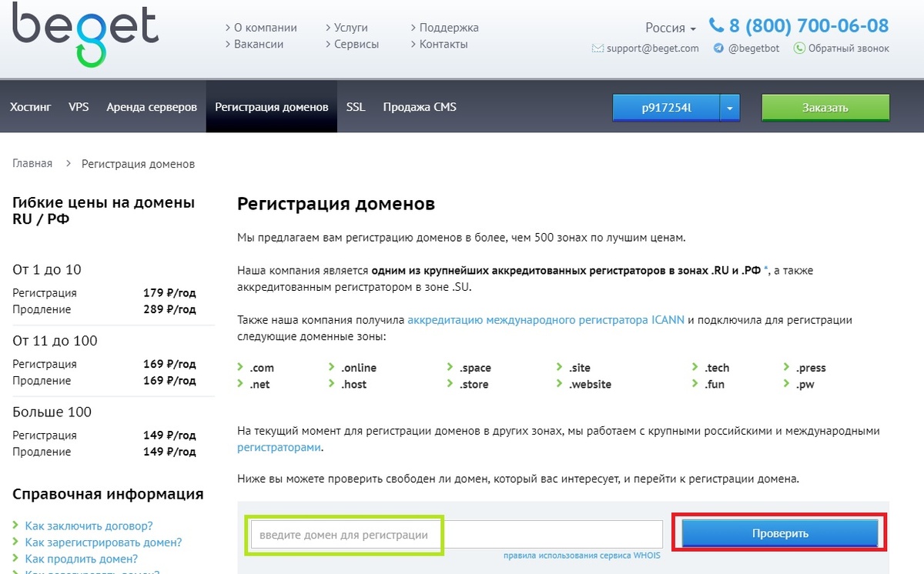Click the От 11 до 100 pricing tier
Image resolution: width=924 pixels, height=574 pixels.
coord(55,340)
